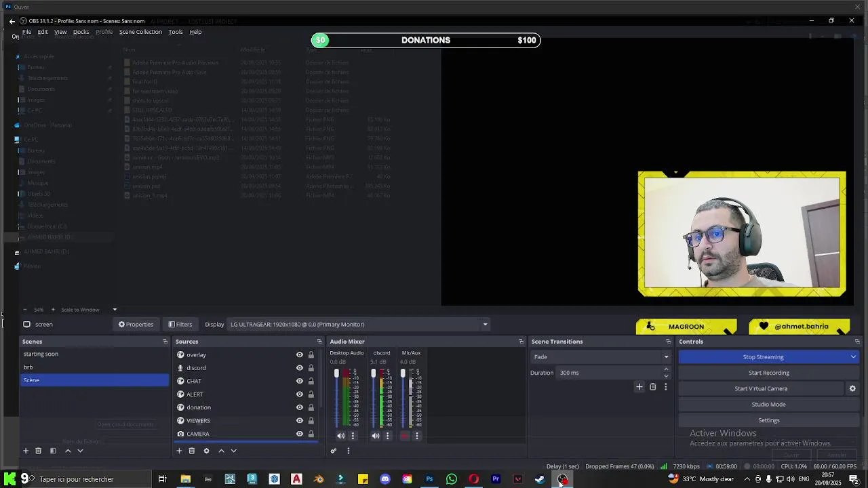Screen dimensions: 868x488
Task: Hide the donation source with eye icon
Action: coord(300,407)
